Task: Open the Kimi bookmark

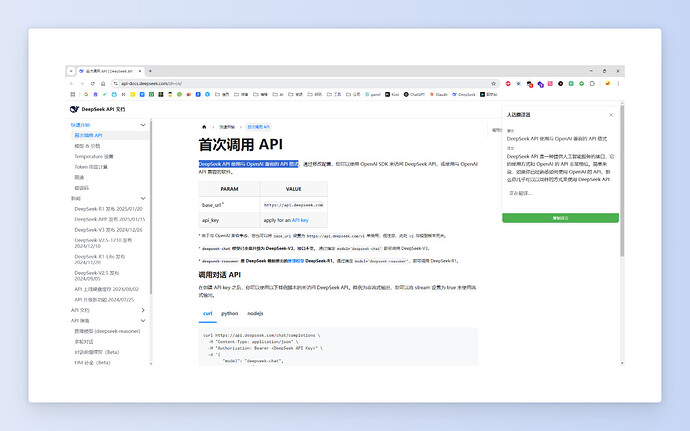Action: [392, 94]
